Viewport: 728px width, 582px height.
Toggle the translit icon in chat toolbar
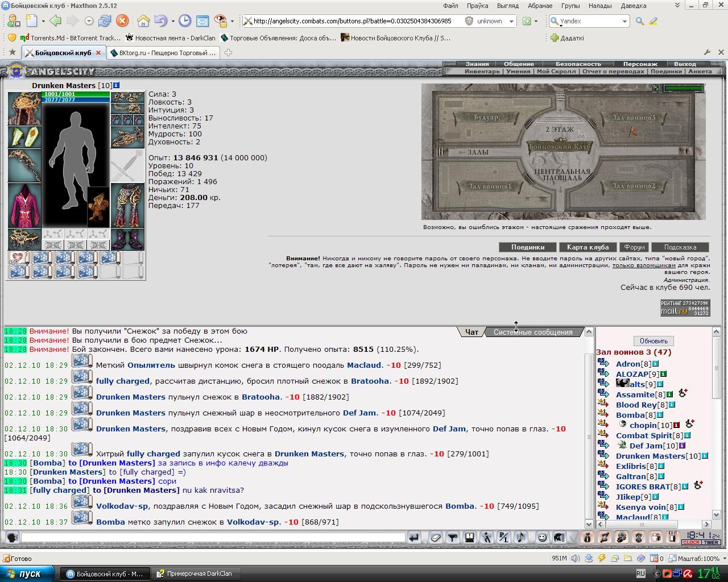pyautogui.click(x=503, y=537)
